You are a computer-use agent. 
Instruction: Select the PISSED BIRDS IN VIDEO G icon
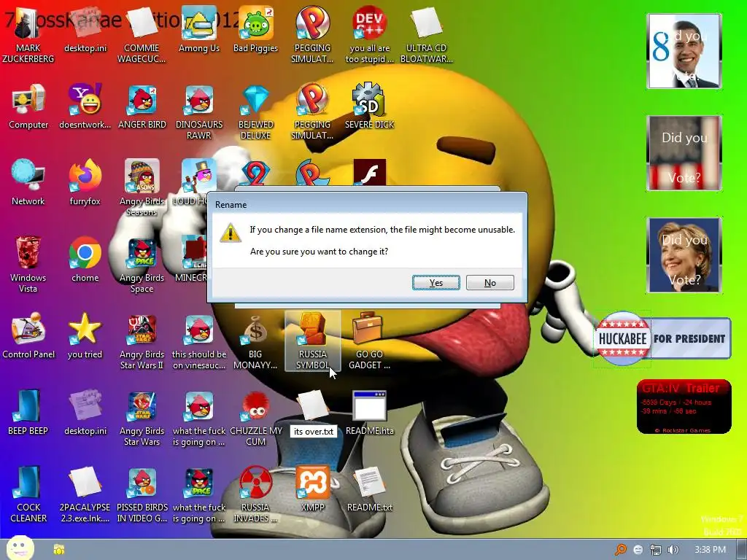[142, 494]
